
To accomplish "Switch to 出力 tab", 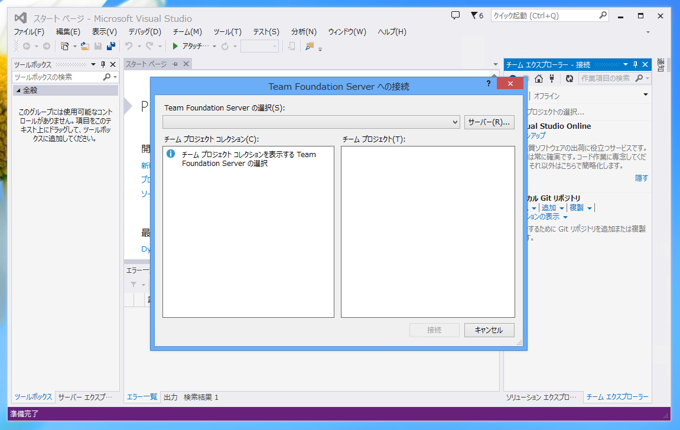I will click(x=170, y=397).
